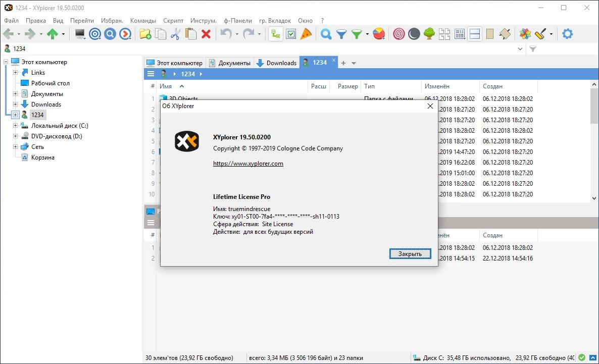The width and height of the screenshot is (599, 364).
Task: Open the Инструм. menu
Action: click(203, 21)
